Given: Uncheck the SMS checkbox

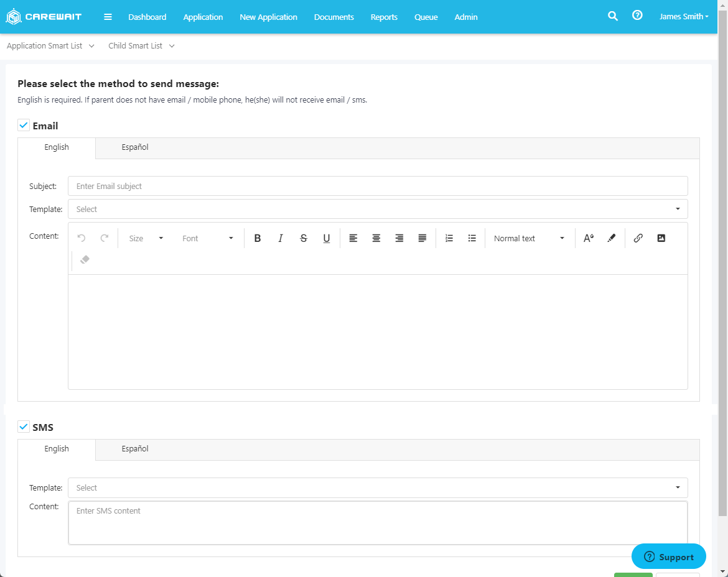Looking at the screenshot, I should pyautogui.click(x=24, y=427).
